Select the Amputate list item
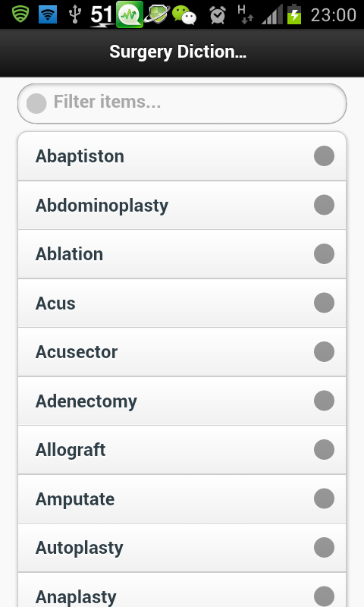This screenshot has width=364, height=607. coord(182,498)
